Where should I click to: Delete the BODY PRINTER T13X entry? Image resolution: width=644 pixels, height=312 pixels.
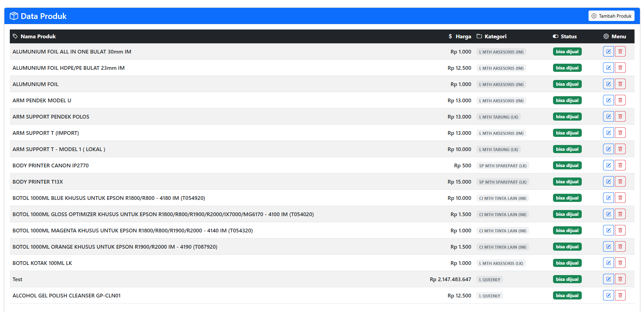620,182
